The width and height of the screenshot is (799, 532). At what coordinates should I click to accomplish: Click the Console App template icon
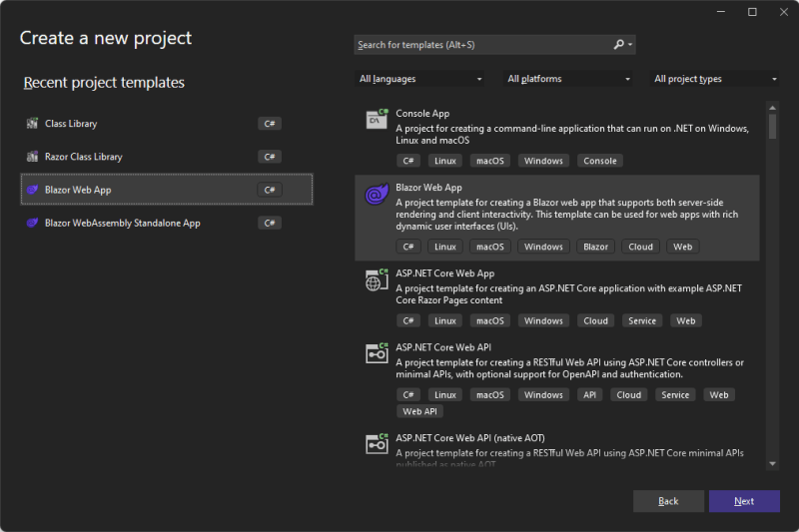[x=377, y=119]
